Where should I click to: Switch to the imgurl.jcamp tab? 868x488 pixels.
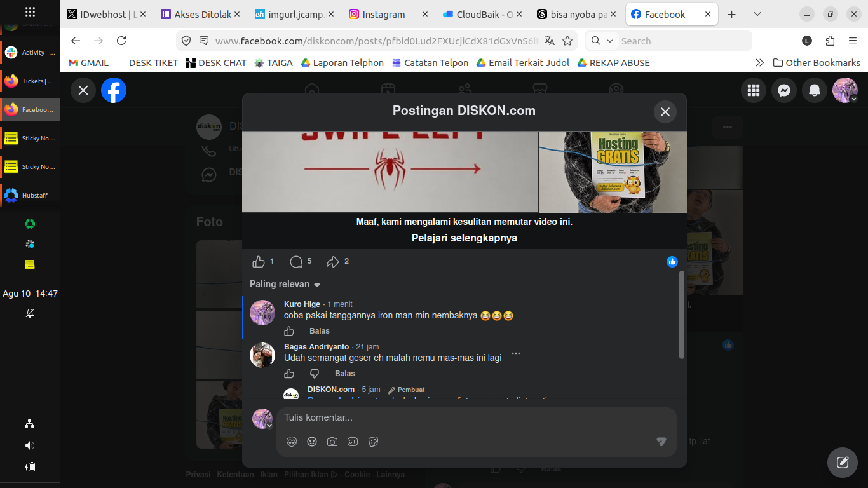(x=294, y=14)
